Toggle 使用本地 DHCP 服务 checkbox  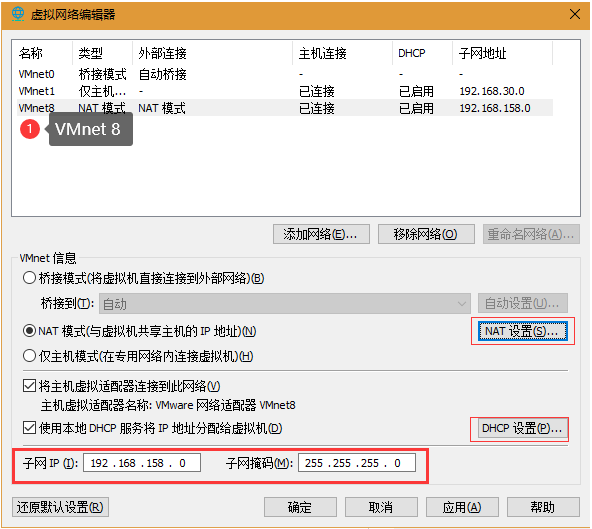(x=29, y=428)
